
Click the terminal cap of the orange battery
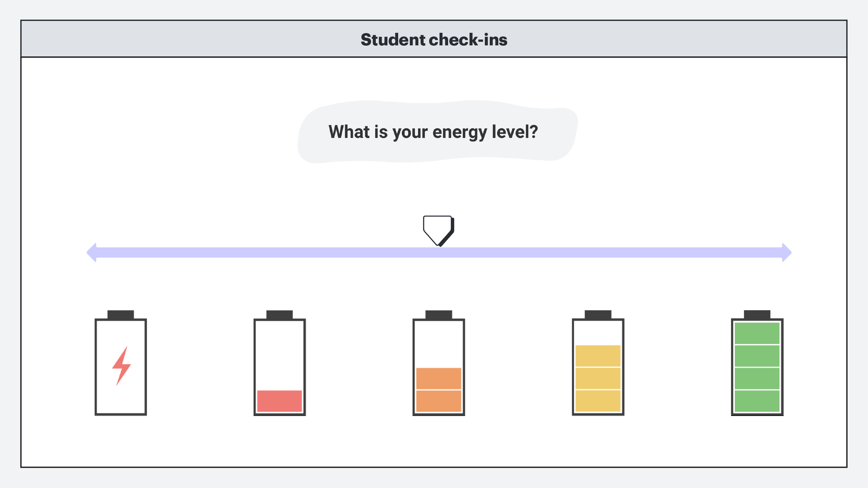[x=438, y=314]
